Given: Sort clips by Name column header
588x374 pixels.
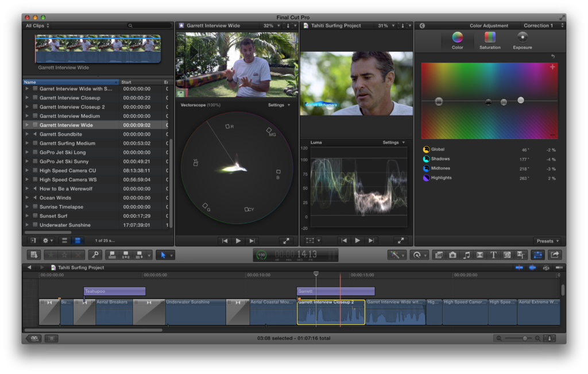Looking at the screenshot, I should [x=71, y=82].
